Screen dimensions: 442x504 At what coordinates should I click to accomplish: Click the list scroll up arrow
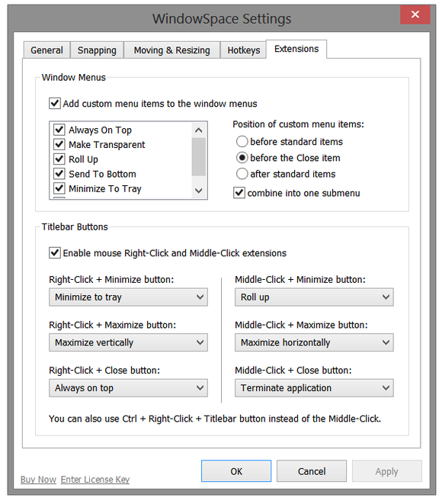[x=198, y=130]
